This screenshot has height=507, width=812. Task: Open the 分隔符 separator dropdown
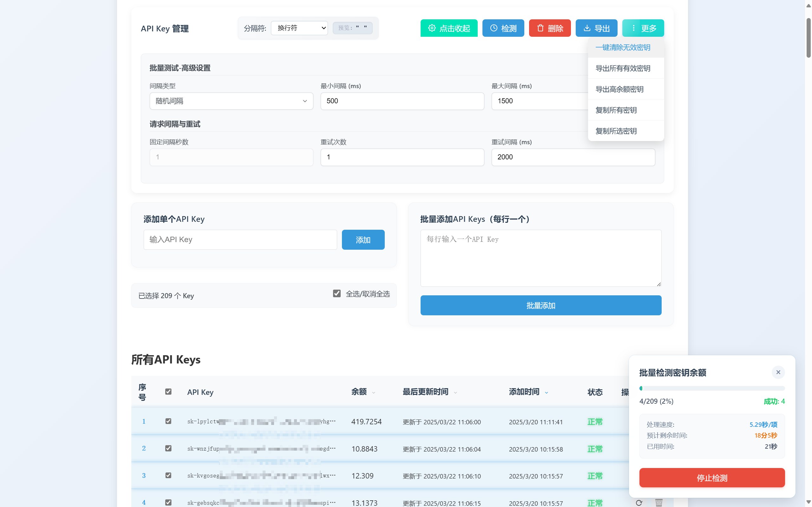(299, 28)
